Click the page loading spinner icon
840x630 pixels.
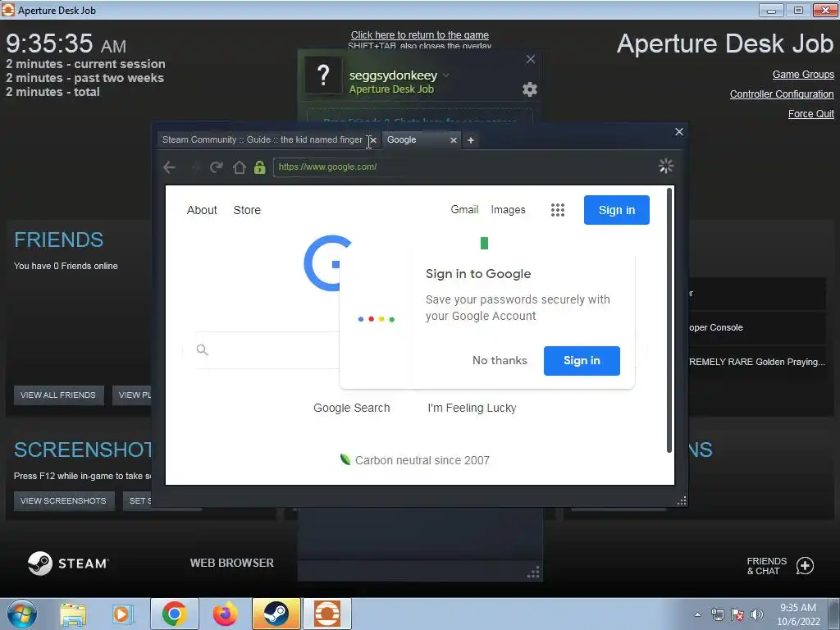[666, 166]
